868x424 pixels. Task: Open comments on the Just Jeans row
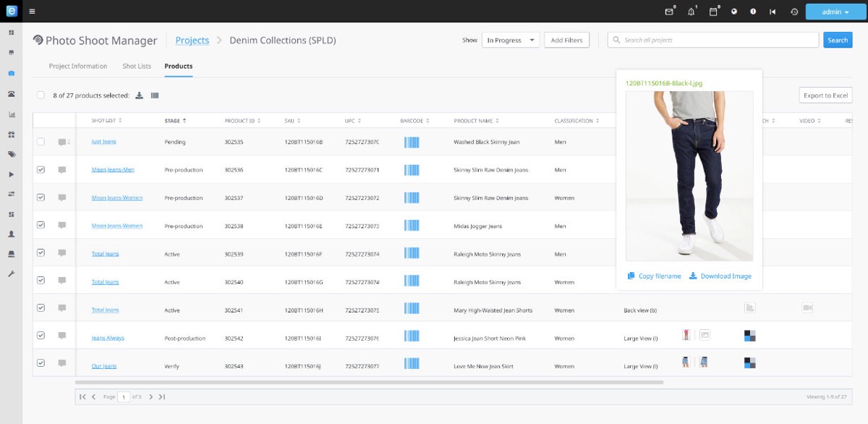tap(62, 142)
